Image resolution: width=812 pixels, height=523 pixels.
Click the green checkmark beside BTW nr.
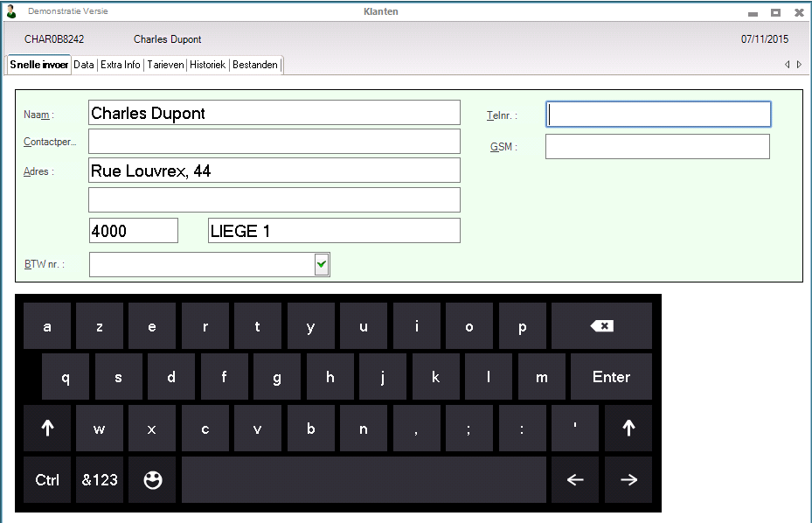click(322, 264)
